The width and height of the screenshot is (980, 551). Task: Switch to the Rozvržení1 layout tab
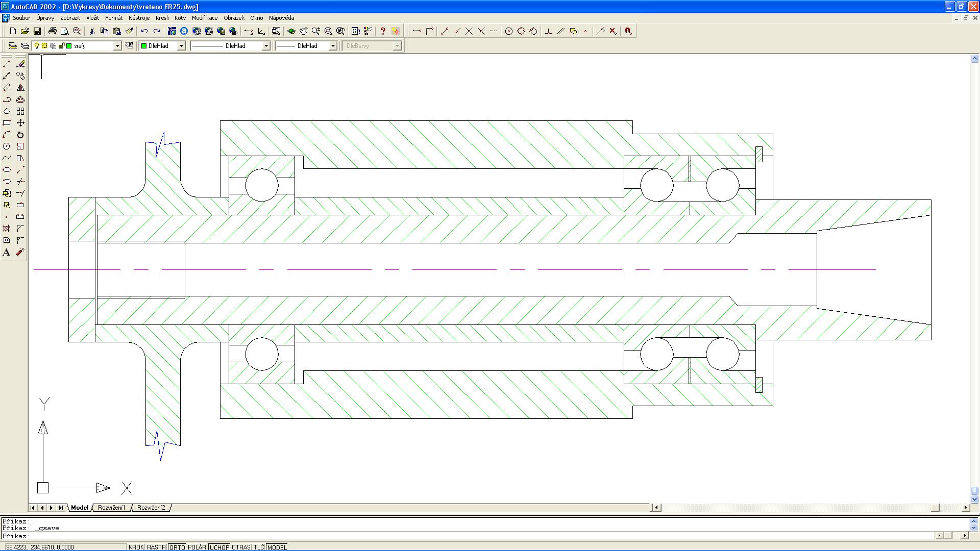[x=111, y=508]
